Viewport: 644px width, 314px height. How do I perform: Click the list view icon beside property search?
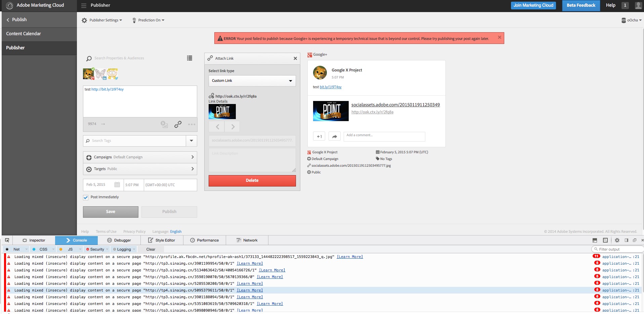(x=190, y=58)
